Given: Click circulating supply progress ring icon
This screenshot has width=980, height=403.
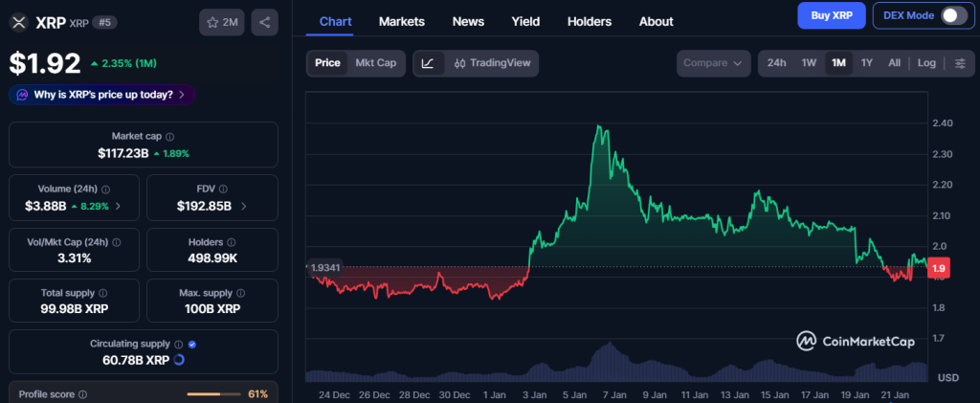Looking at the screenshot, I should pyautogui.click(x=178, y=360).
